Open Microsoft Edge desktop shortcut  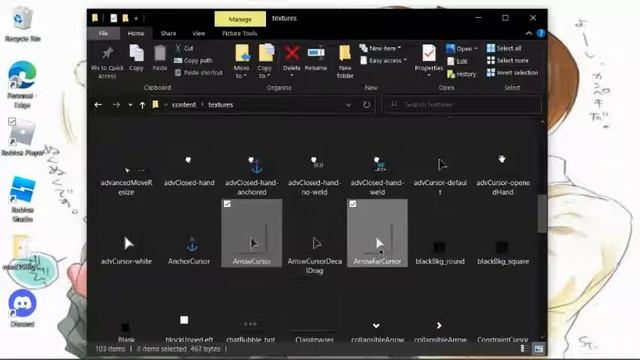pyautogui.click(x=22, y=84)
